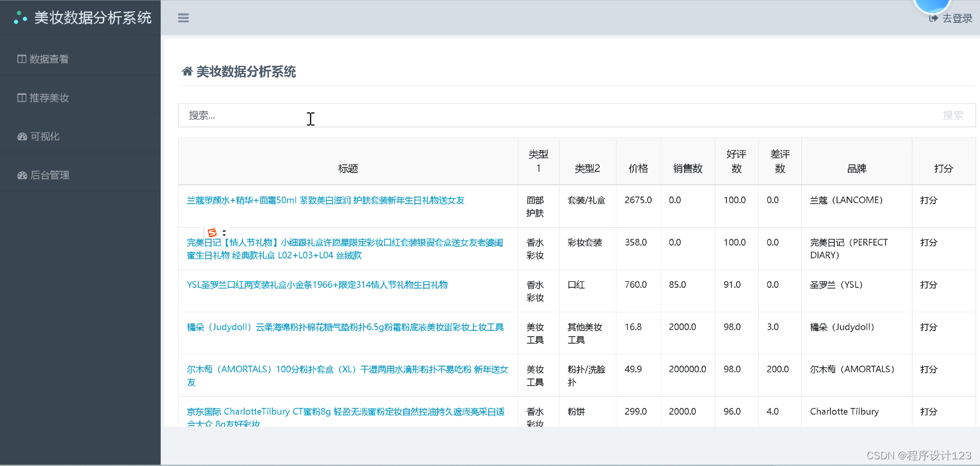This screenshot has height=466, width=980.
Task: Toggle the hamburger sidebar menu icon
Action: pos(183,18)
